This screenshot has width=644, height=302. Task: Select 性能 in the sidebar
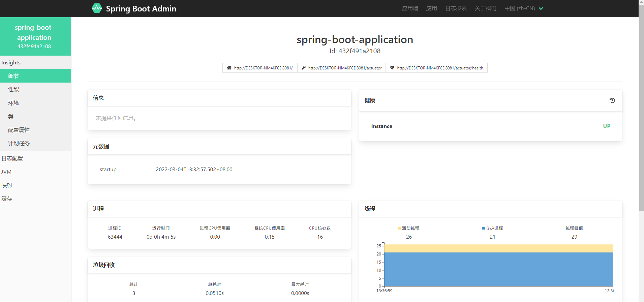[x=35, y=89]
